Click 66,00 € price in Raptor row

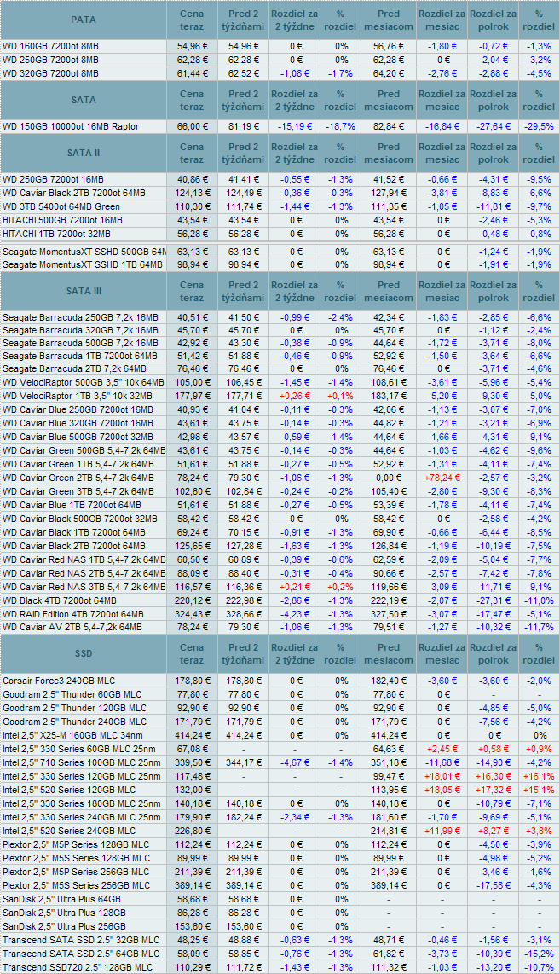(192, 127)
